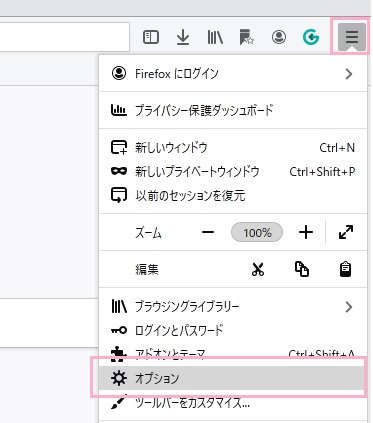Open ブラウジングライブラリー menu entry
This screenshot has width=373, height=423.
(x=233, y=306)
